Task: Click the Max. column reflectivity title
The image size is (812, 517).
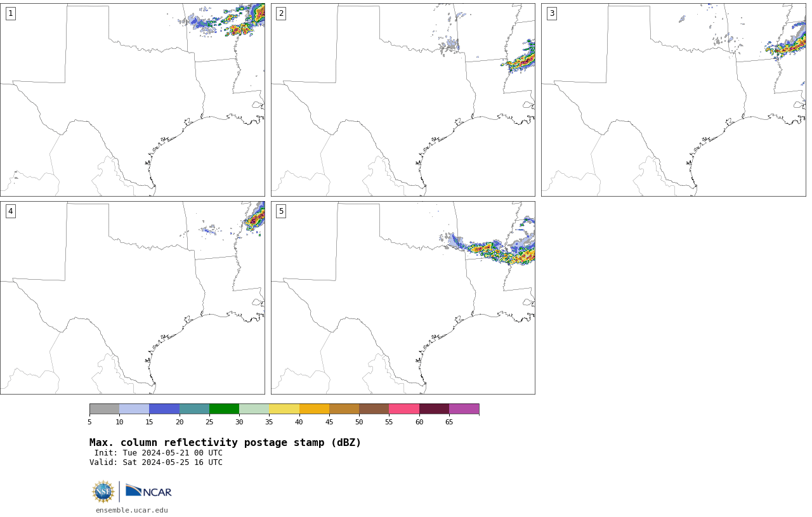Action: [225, 443]
